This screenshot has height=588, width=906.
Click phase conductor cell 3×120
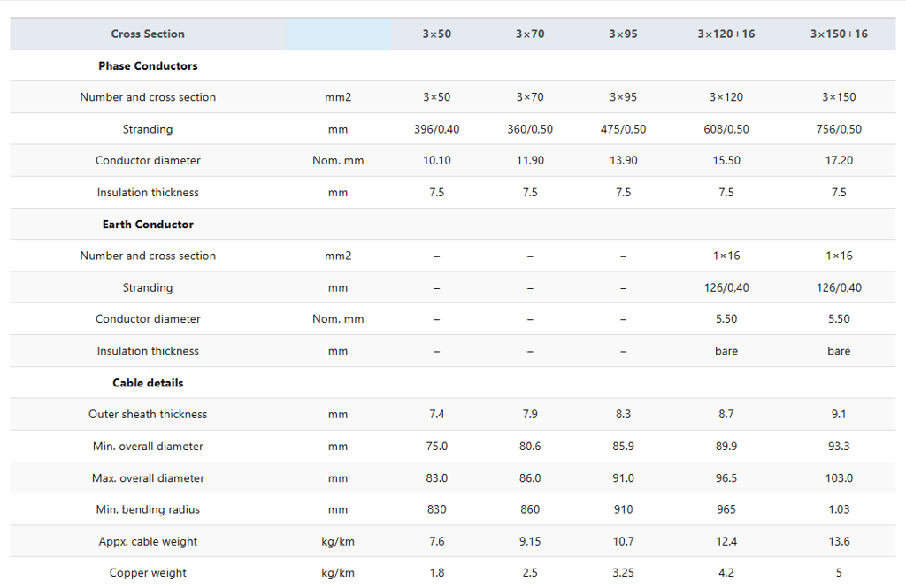726,97
